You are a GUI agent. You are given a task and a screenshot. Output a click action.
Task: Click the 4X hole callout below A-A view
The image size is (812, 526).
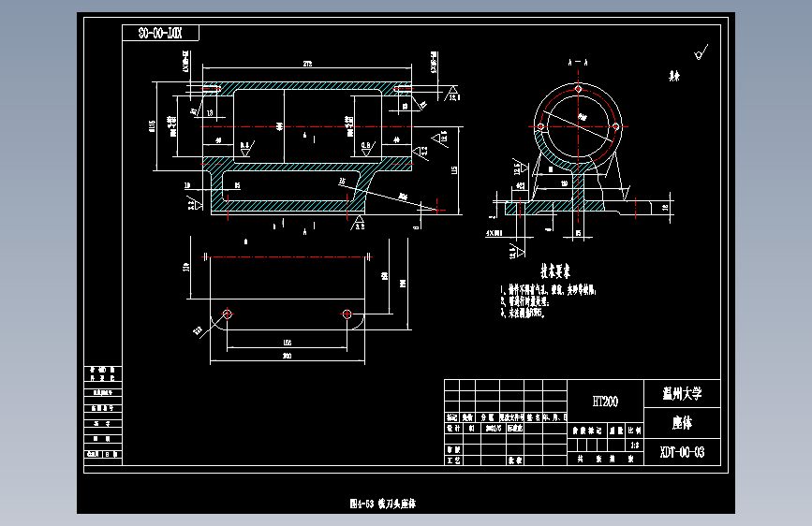coord(495,233)
